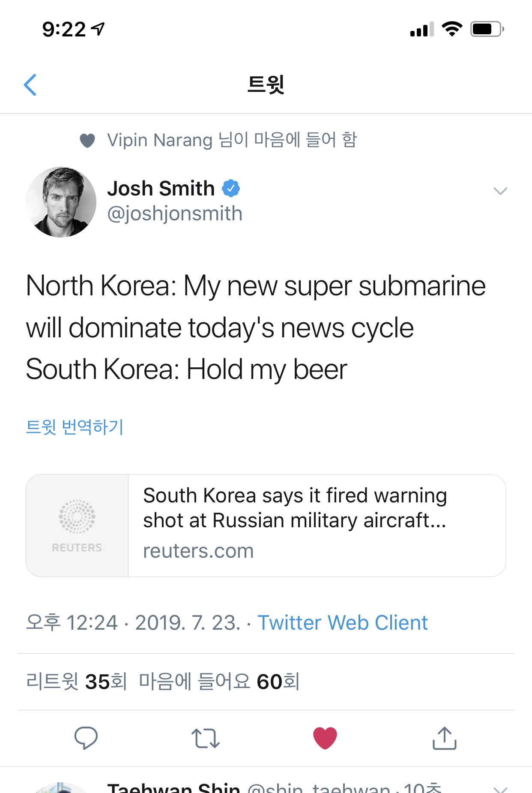Tap the blue back arrow
This screenshot has height=793, width=532.
pyautogui.click(x=30, y=84)
